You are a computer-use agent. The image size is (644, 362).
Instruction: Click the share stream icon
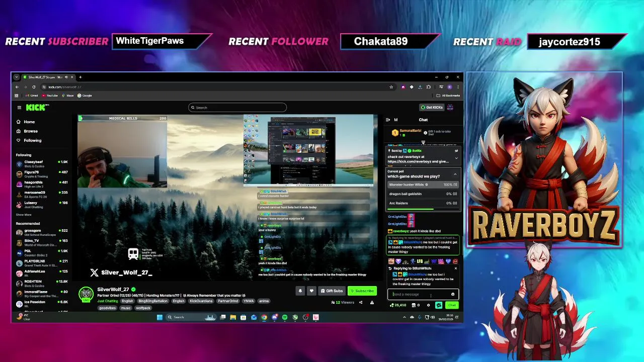pyautogui.click(x=361, y=303)
